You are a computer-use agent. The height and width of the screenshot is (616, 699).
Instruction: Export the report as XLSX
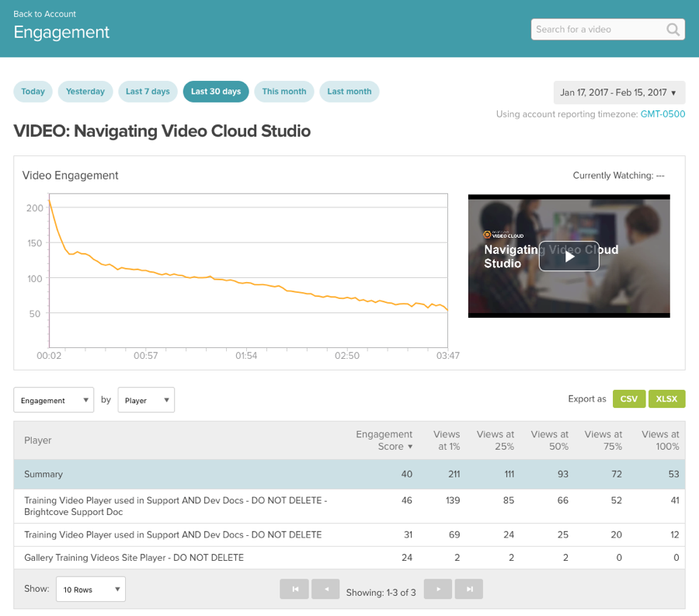click(666, 399)
